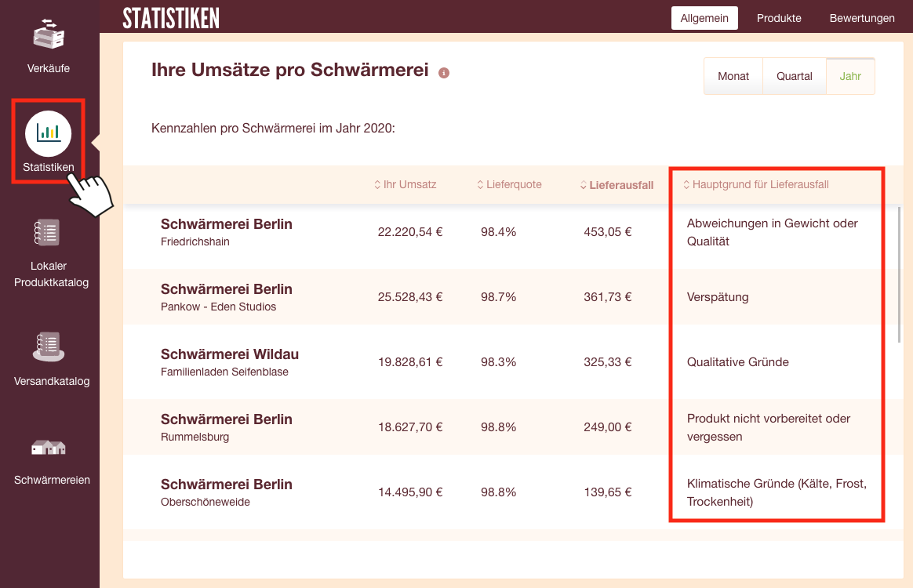The width and height of the screenshot is (913, 588).
Task: Switch to the Allgemein tab
Action: [704, 18]
